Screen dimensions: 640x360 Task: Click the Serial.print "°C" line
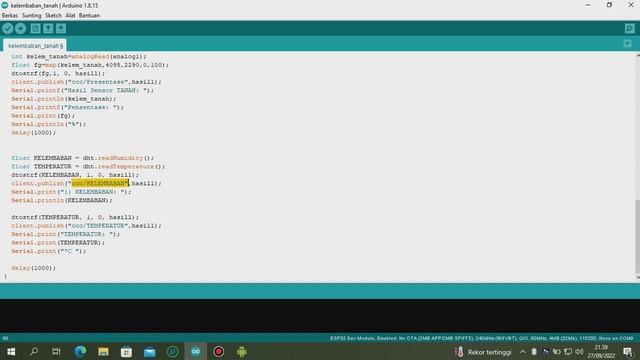[x=49, y=251]
